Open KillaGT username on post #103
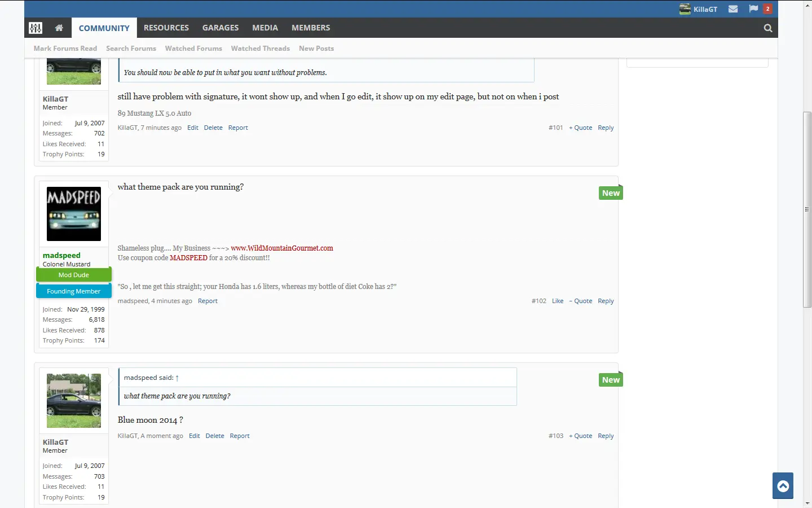 [55, 442]
